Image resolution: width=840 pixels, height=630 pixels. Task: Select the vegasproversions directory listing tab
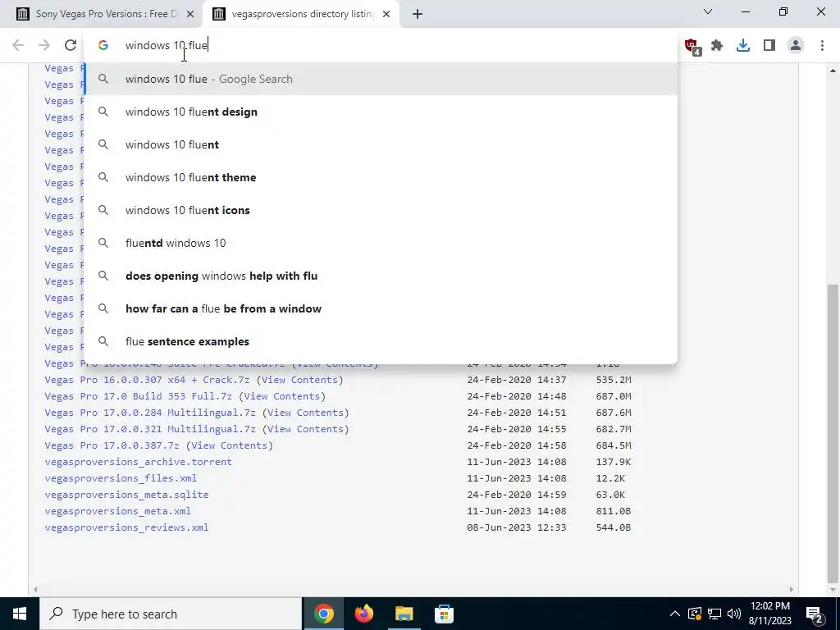click(302, 14)
